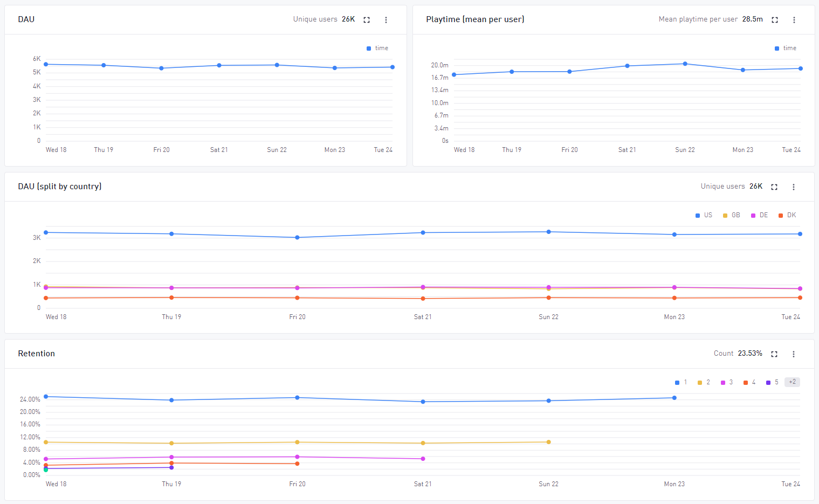Click Unique users 26K in country chart

(x=732, y=187)
